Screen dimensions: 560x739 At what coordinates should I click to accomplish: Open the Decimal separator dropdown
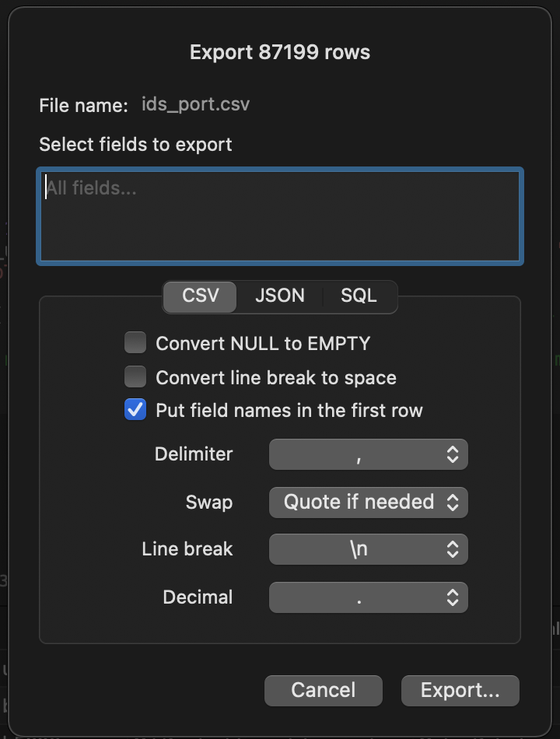tap(368, 597)
